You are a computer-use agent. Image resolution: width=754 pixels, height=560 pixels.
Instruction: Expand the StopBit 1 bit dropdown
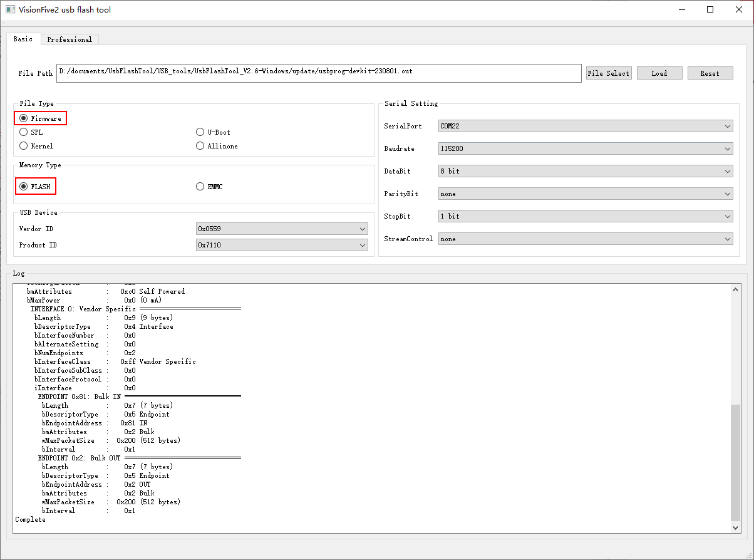(586, 216)
